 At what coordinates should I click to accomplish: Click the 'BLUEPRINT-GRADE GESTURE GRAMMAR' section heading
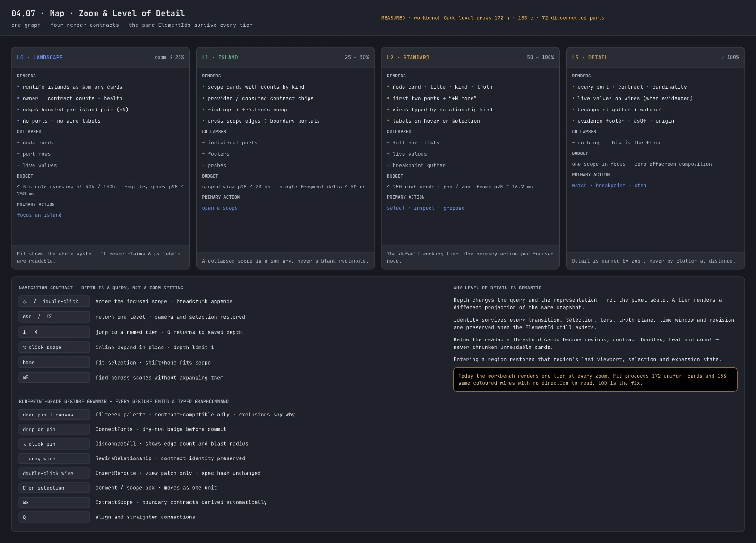[x=124, y=401]
